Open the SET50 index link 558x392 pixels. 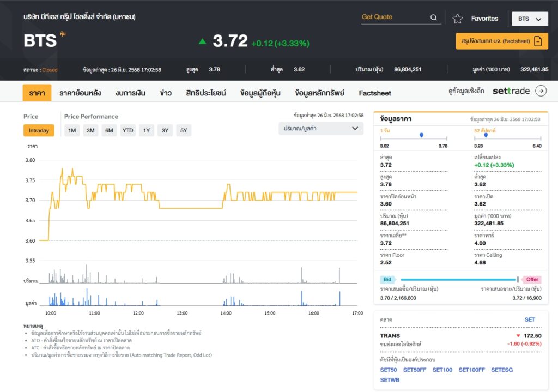(x=388, y=370)
